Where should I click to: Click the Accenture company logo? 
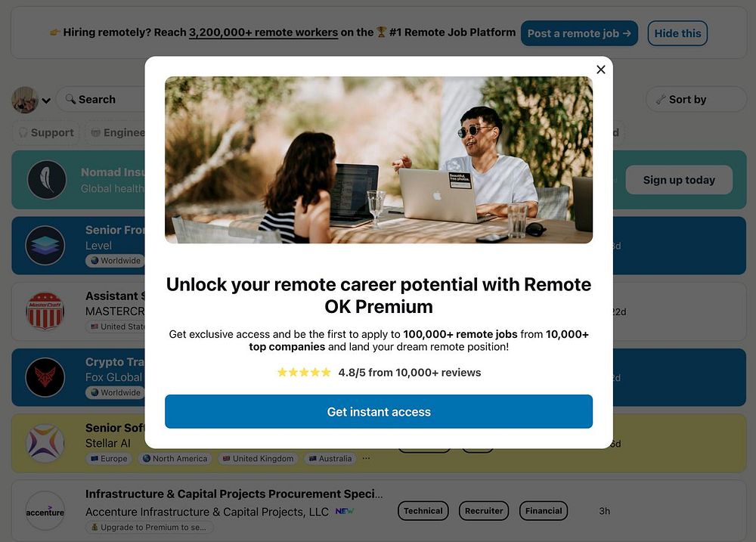pyautogui.click(x=45, y=511)
